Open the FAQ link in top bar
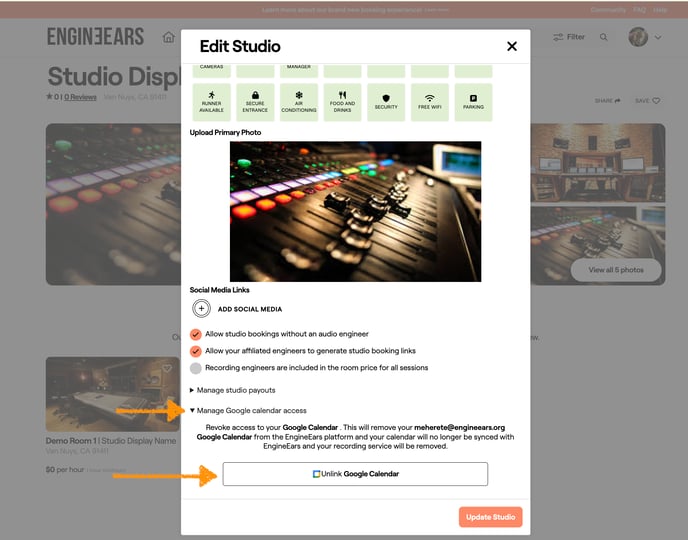Image resolution: width=688 pixels, height=540 pixels. coord(640,9)
